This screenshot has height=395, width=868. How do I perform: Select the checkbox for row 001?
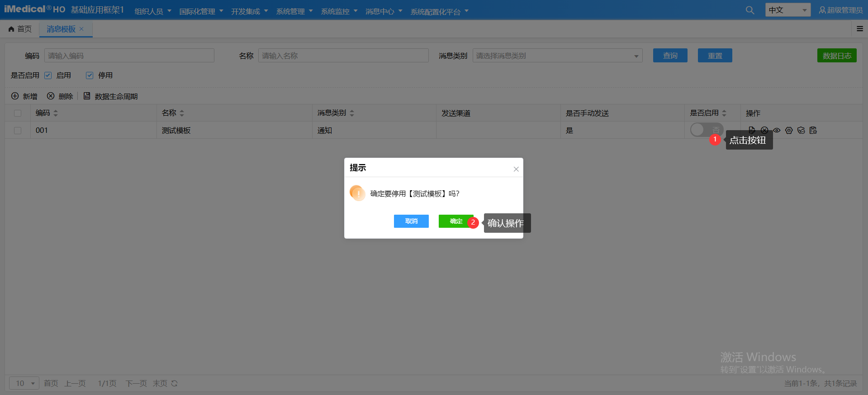pos(18,130)
